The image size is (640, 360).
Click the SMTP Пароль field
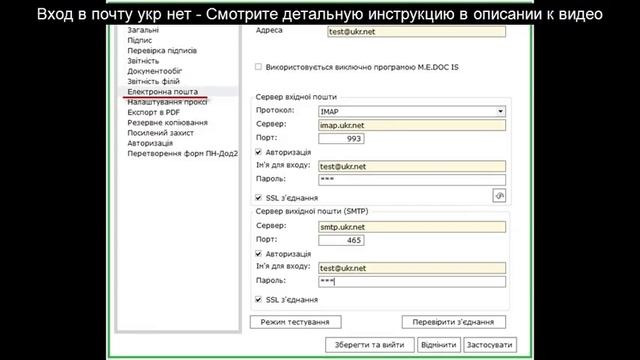(412, 281)
